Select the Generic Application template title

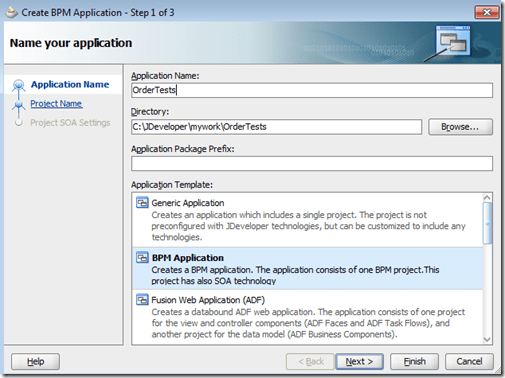[188, 203]
